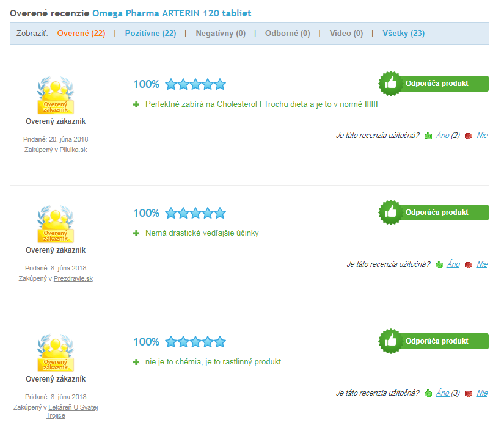
Task: Click the 'Overený zákazník' name above 20. júna 2018
Action: (56, 121)
